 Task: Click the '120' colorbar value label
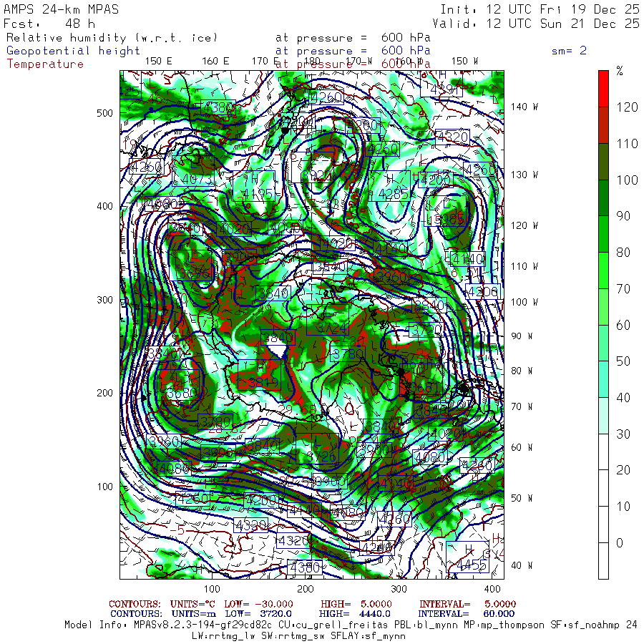(x=627, y=107)
